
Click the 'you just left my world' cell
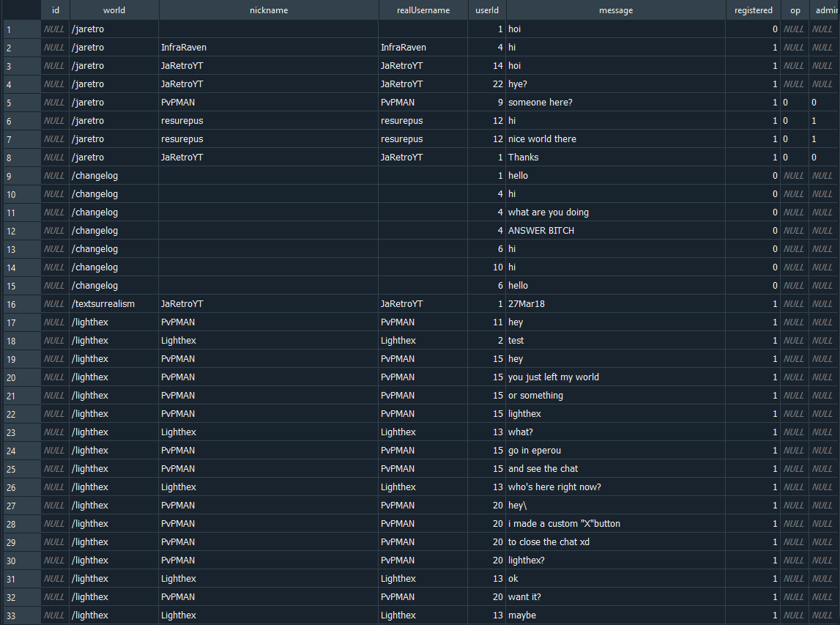pos(554,377)
